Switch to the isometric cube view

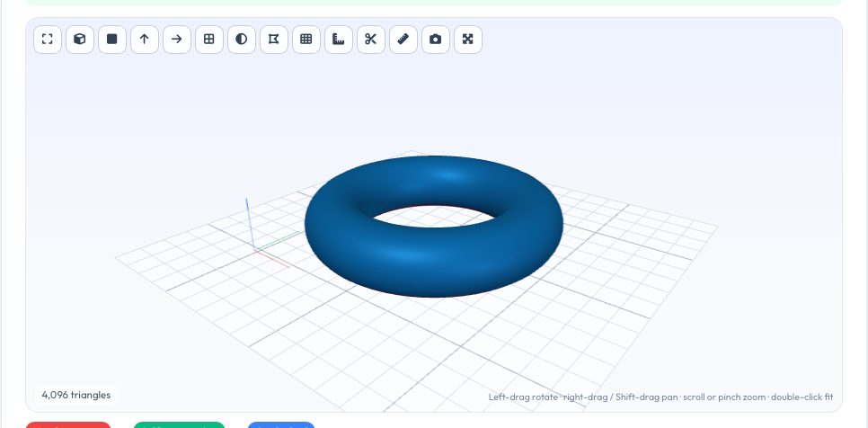[x=80, y=40]
